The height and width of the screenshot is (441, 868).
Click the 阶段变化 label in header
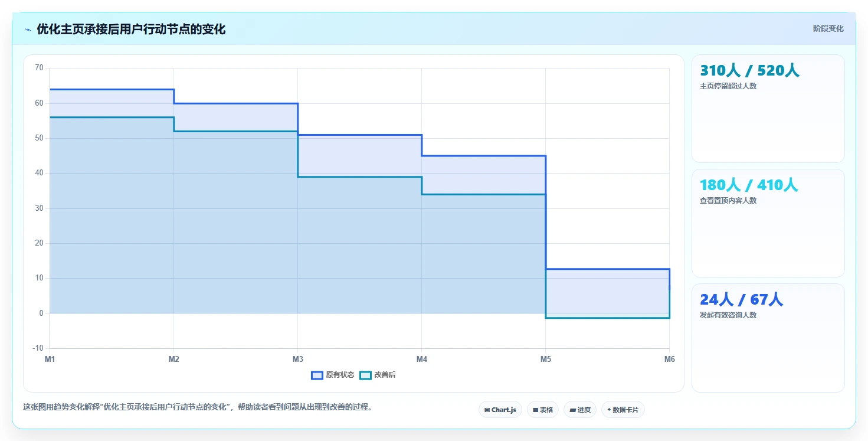pos(828,28)
